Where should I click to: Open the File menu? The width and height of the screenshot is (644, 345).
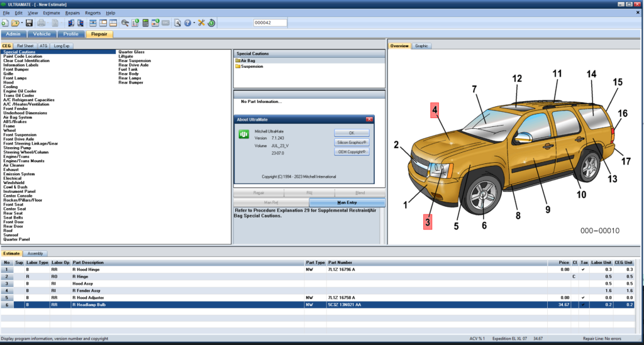point(6,13)
